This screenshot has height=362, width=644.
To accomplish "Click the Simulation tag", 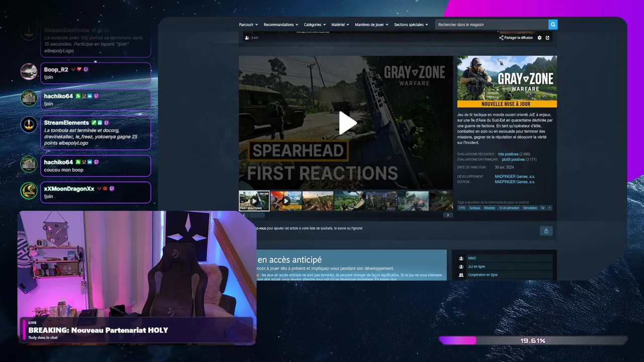I will (530, 208).
